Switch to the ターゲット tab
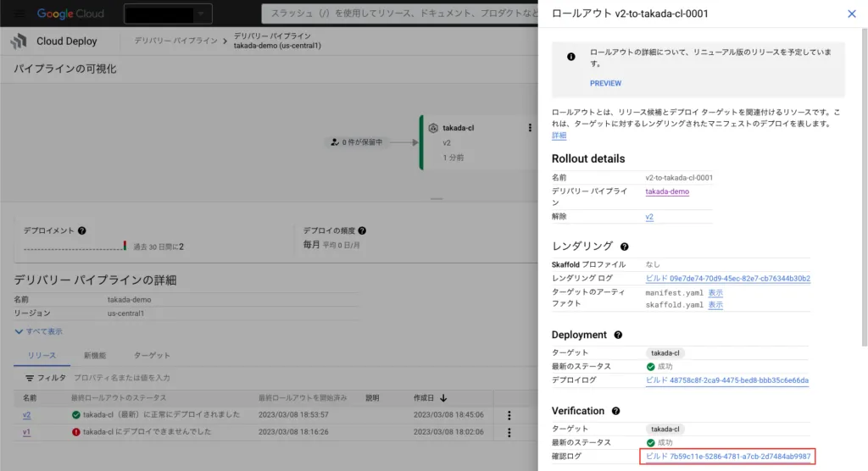 point(152,355)
